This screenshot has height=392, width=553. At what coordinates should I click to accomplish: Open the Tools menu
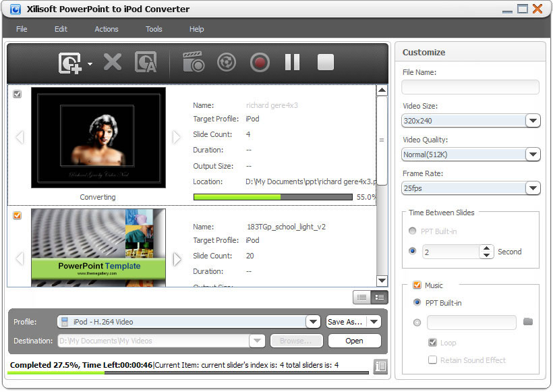click(154, 29)
